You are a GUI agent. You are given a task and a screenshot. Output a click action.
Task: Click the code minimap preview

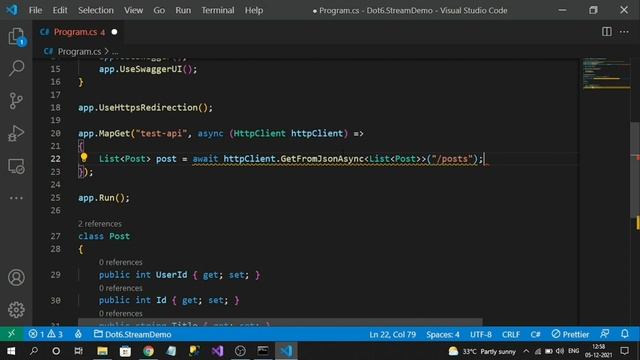pos(606,74)
